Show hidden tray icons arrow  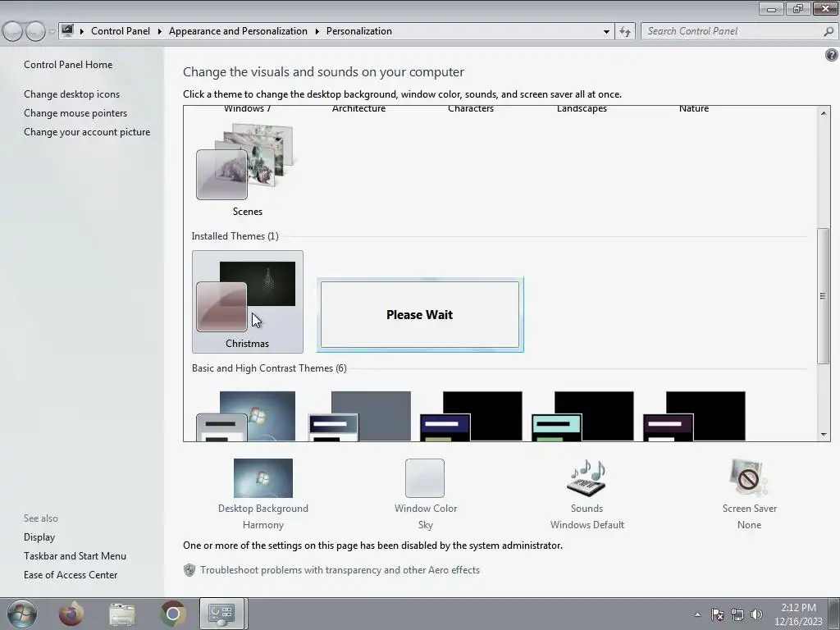click(x=697, y=614)
